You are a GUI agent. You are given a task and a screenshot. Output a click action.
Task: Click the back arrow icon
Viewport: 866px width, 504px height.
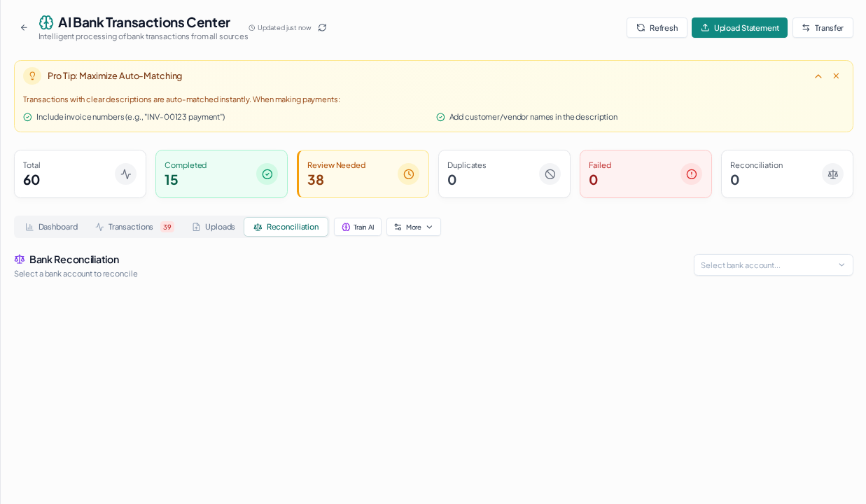(24, 27)
